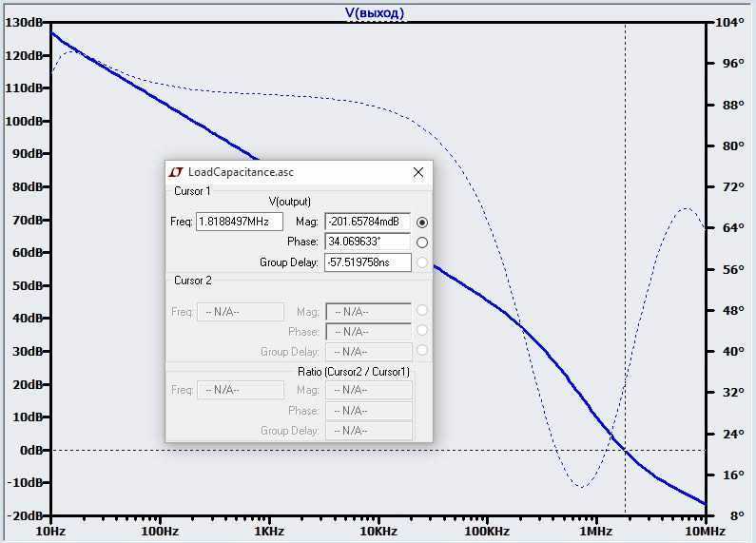
Task: Click the -20dB left axis label
Action: (23, 515)
